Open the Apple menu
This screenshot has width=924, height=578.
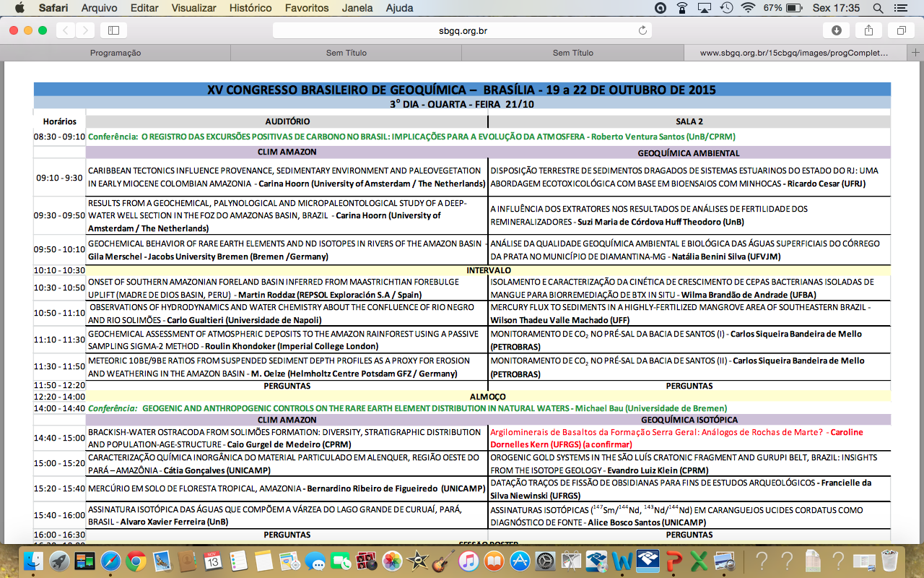(x=19, y=8)
